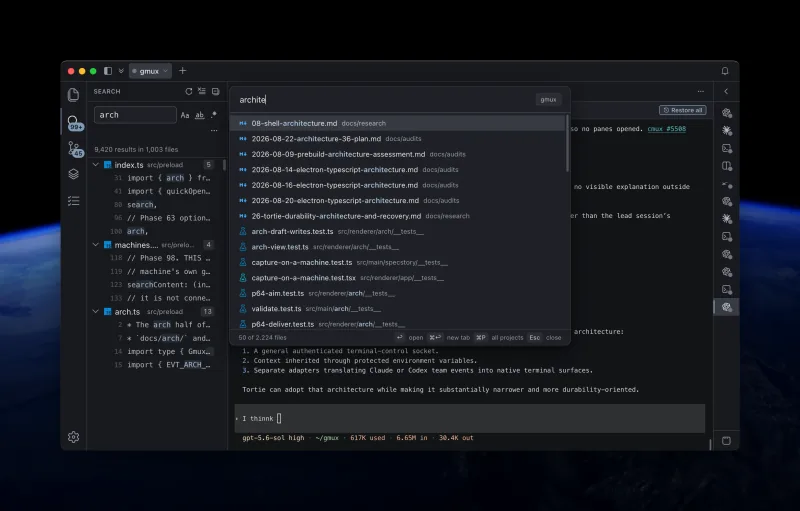Select the split-pane session icon in right rail

727,166
